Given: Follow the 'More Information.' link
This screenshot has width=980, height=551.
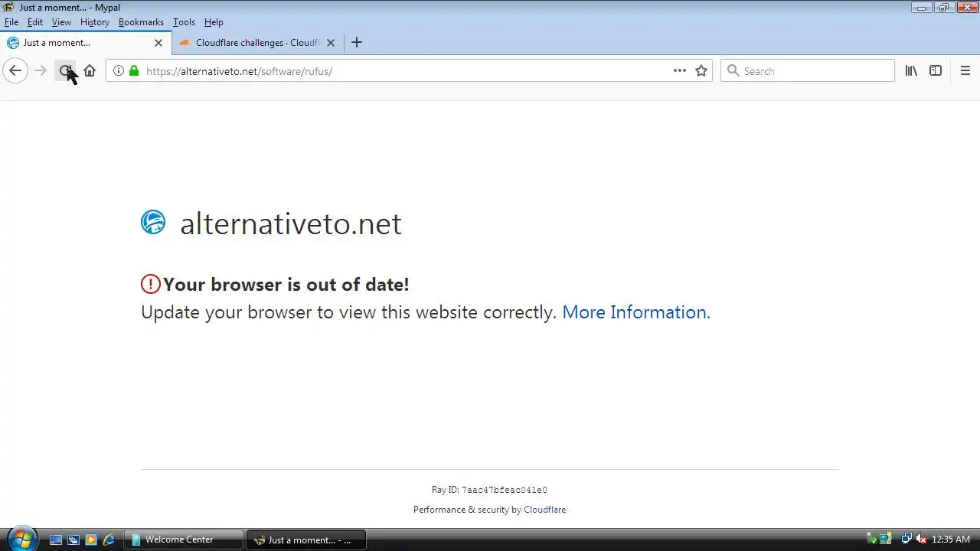Looking at the screenshot, I should point(636,312).
